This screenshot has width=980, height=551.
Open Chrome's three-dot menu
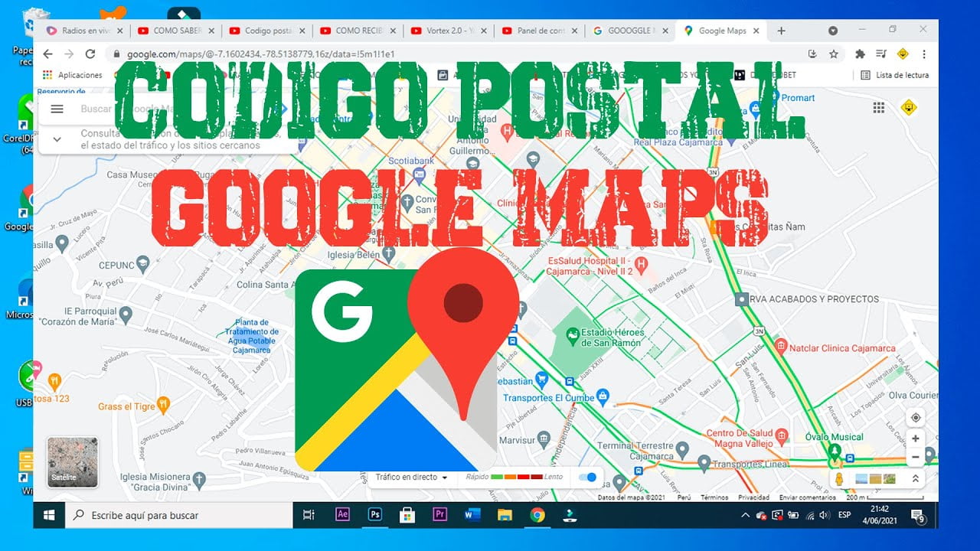click(x=924, y=54)
